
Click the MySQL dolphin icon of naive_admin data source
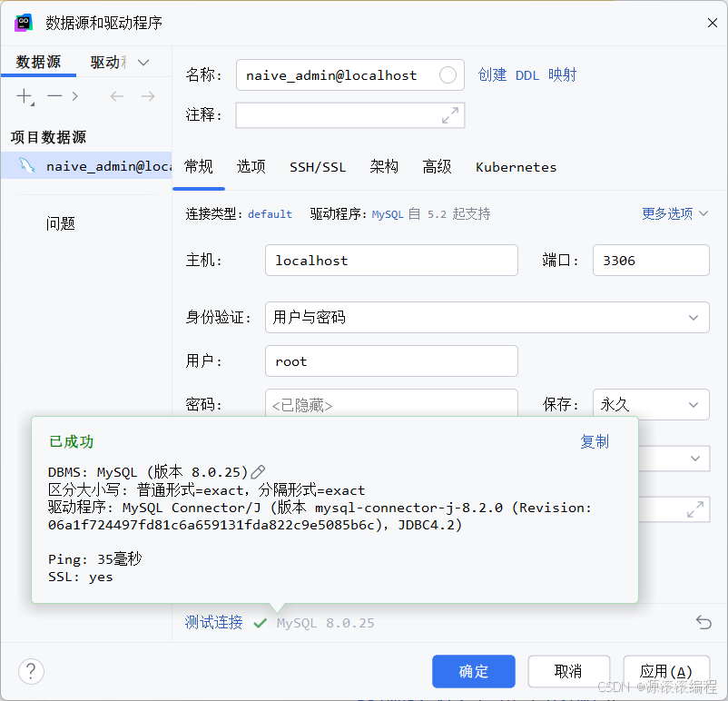[x=26, y=165]
